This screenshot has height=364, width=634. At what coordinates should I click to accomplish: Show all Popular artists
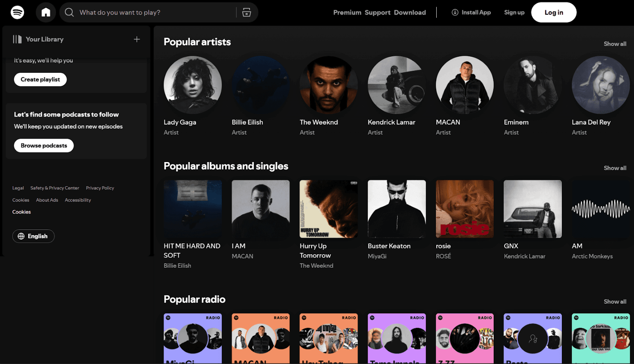coord(615,44)
